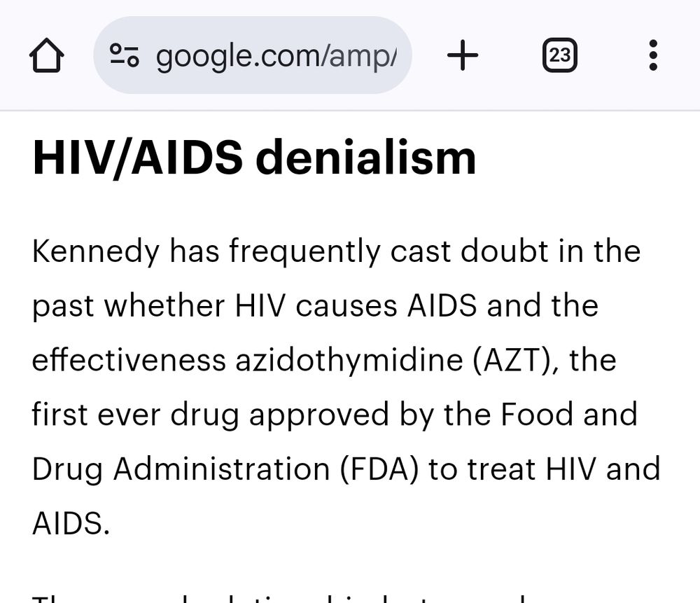Open site information tune icon
This screenshot has height=603, width=700.
125,55
